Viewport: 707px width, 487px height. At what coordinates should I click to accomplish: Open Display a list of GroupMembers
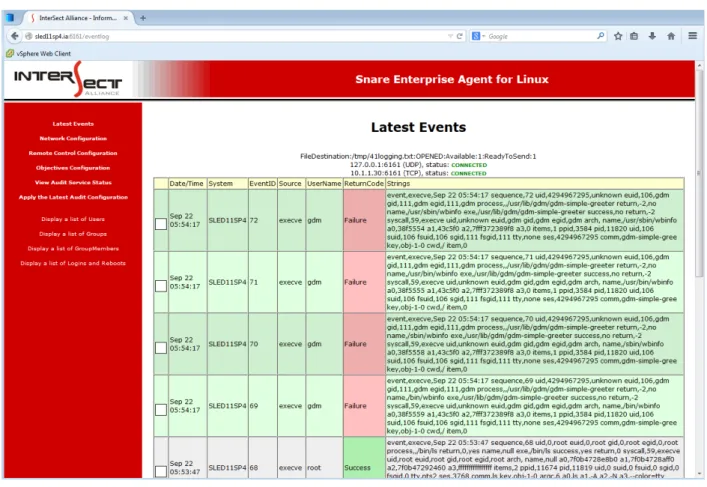tap(73, 248)
